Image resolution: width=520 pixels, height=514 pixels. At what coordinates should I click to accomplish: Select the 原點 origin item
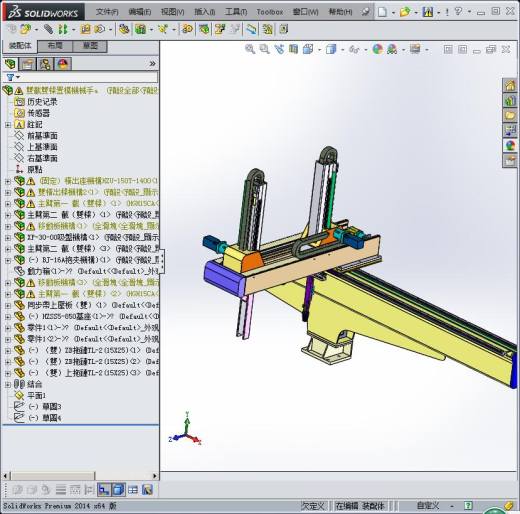35,170
